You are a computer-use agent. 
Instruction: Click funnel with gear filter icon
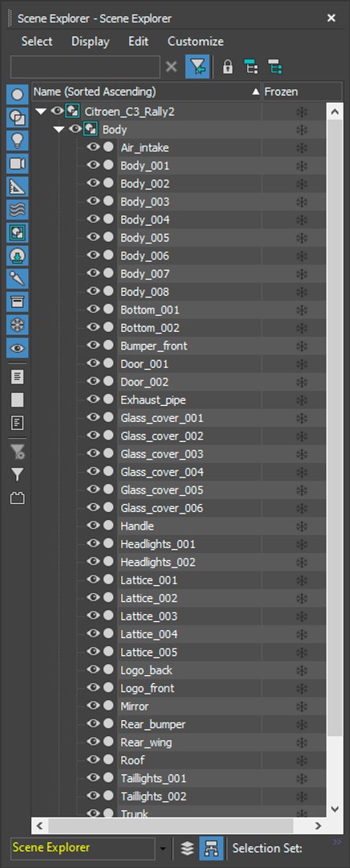click(17, 452)
